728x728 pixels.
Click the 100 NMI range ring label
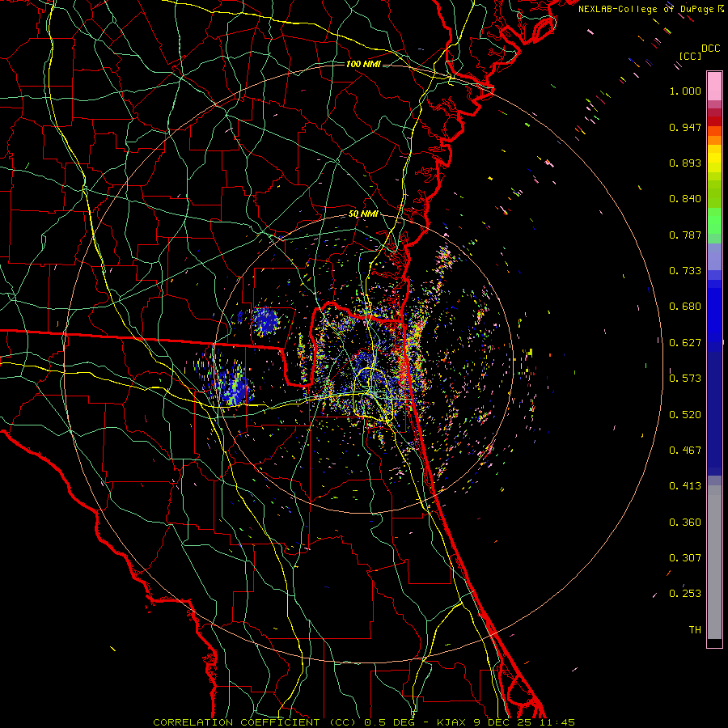[x=363, y=64]
